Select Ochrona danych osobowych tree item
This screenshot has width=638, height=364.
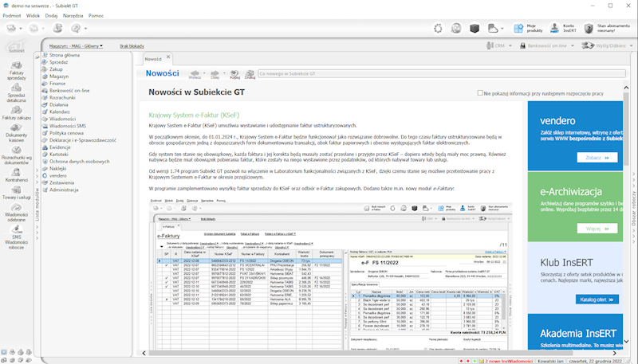[79, 161]
